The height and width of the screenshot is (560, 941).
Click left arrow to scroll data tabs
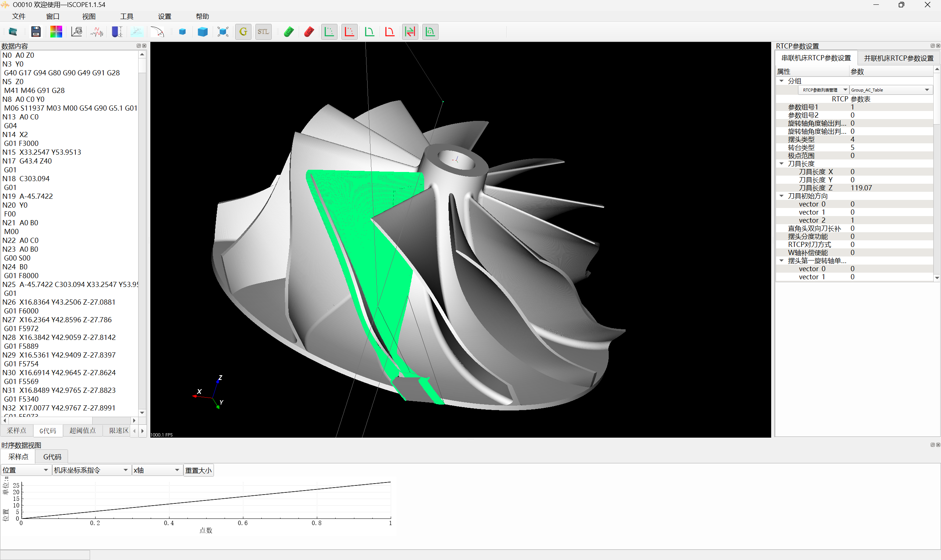pyautogui.click(x=135, y=431)
